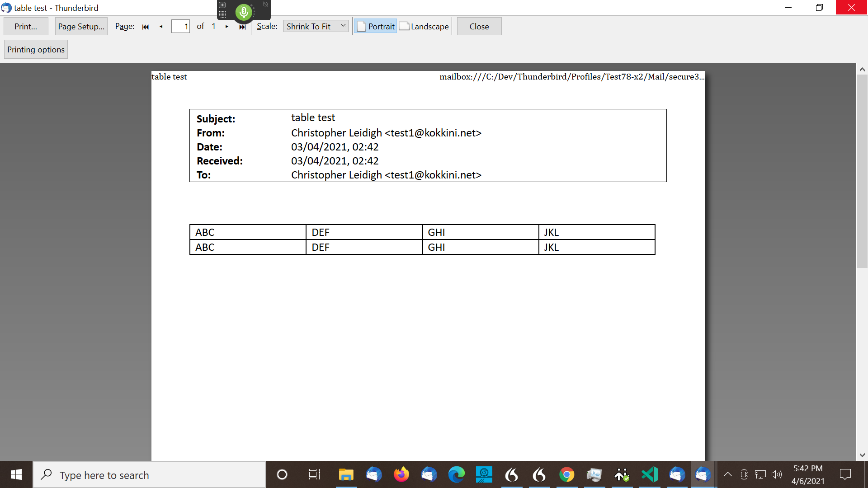868x488 pixels.
Task: Open Page Setup dialog
Action: pos(81,27)
